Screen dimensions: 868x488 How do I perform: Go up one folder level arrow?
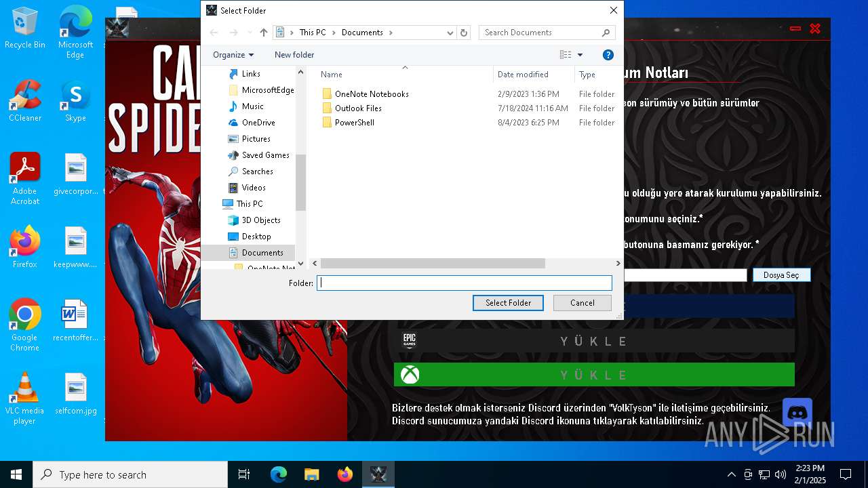pyautogui.click(x=264, y=33)
